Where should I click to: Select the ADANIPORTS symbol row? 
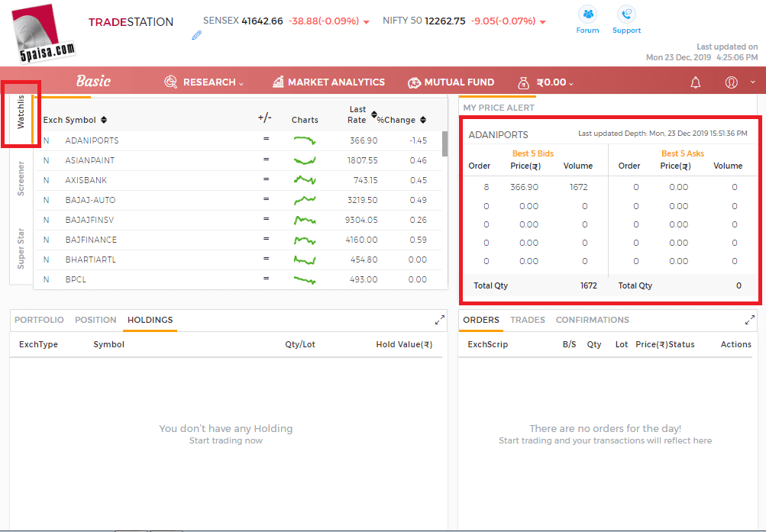point(238,140)
